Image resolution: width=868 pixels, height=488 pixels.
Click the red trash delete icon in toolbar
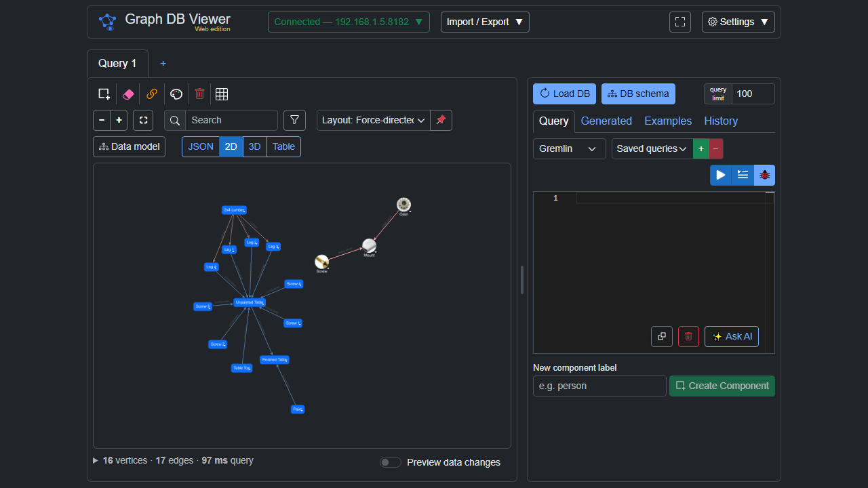click(199, 94)
